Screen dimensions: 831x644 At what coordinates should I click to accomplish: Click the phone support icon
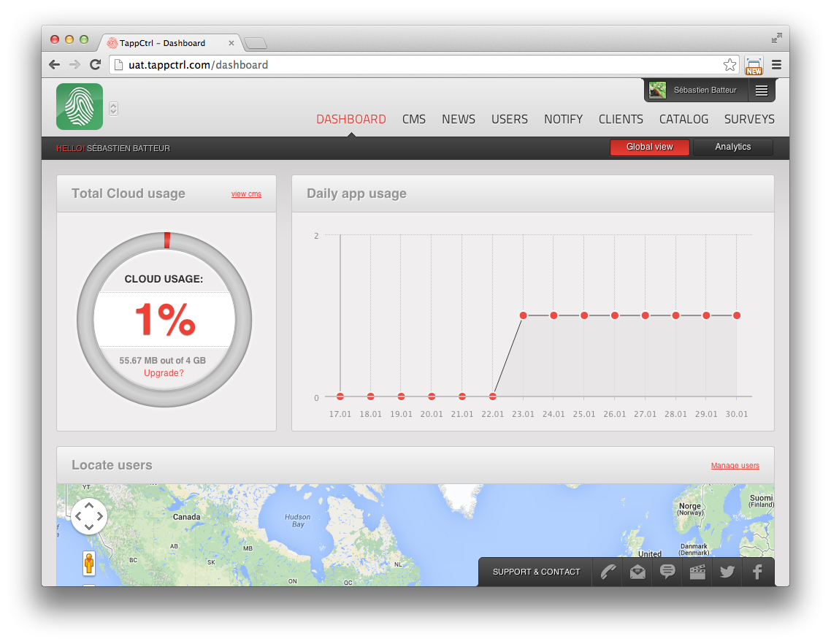click(608, 572)
